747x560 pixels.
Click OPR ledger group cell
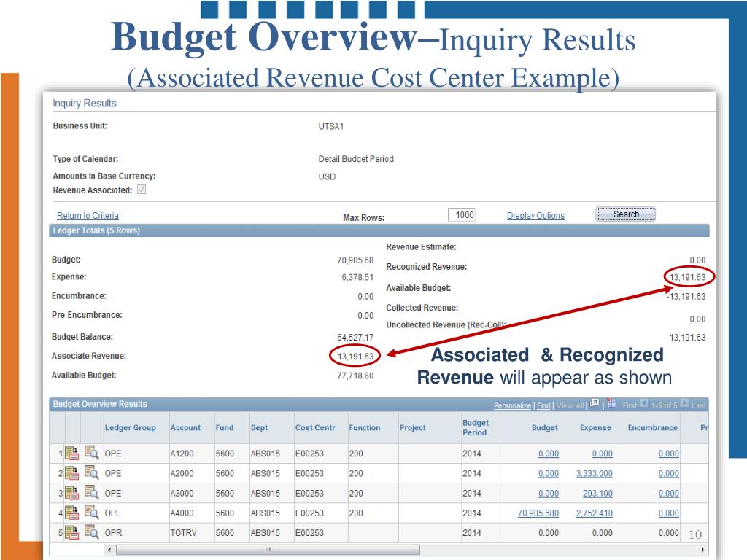[x=113, y=533]
